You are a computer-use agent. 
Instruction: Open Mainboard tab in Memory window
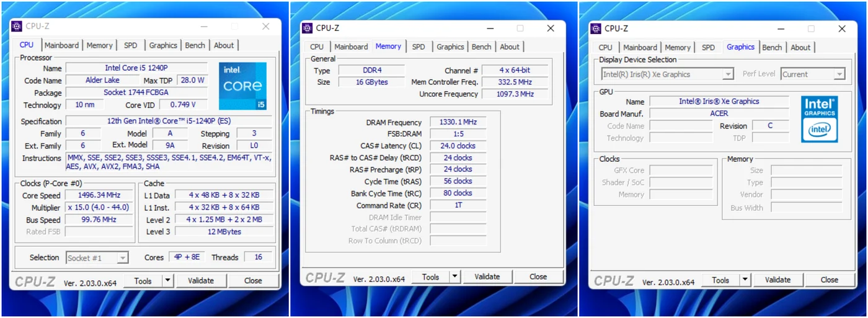(351, 46)
